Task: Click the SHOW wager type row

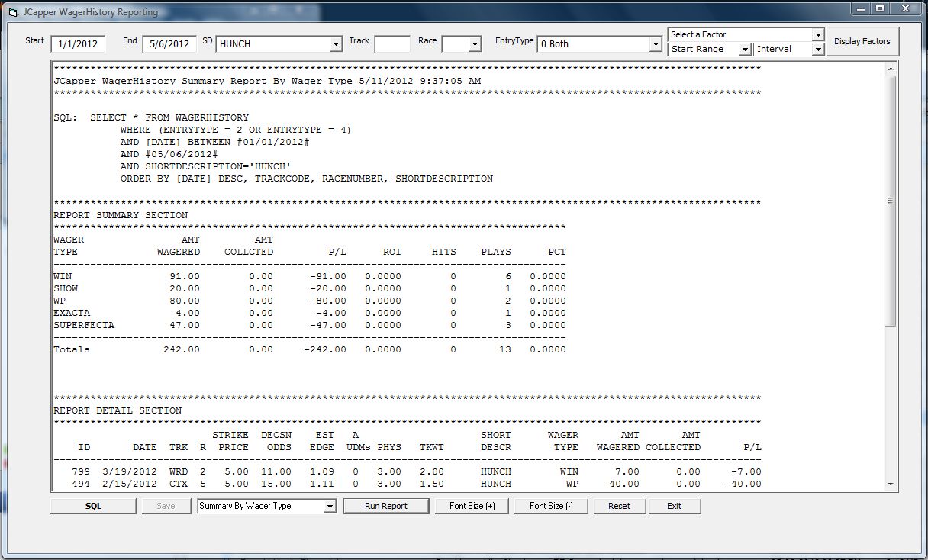Action: click(x=310, y=288)
